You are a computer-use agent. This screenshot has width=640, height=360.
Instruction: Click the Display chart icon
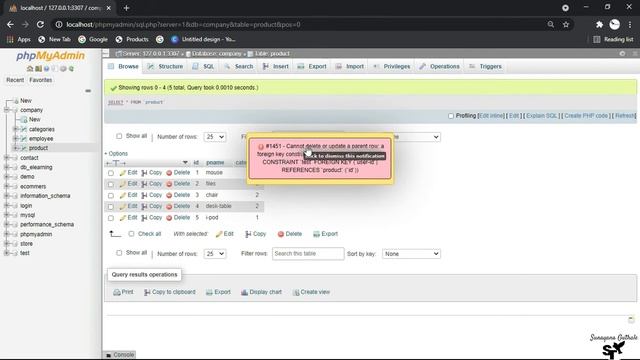coord(244,292)
